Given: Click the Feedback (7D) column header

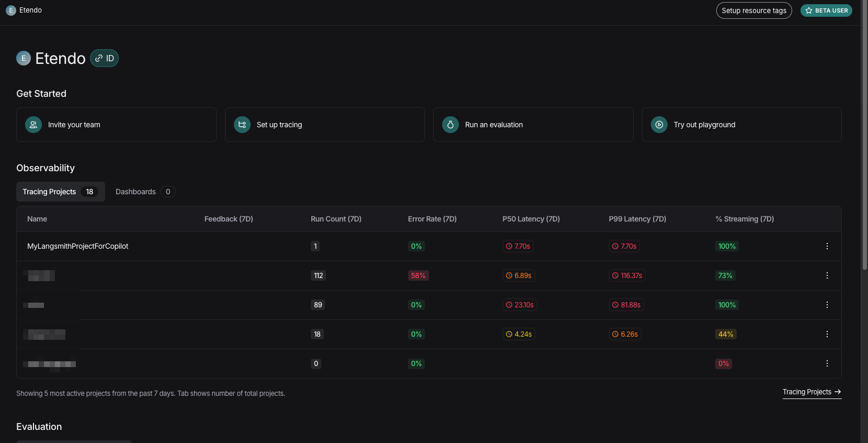Looking at the screenshot, I should pos(229,219).
